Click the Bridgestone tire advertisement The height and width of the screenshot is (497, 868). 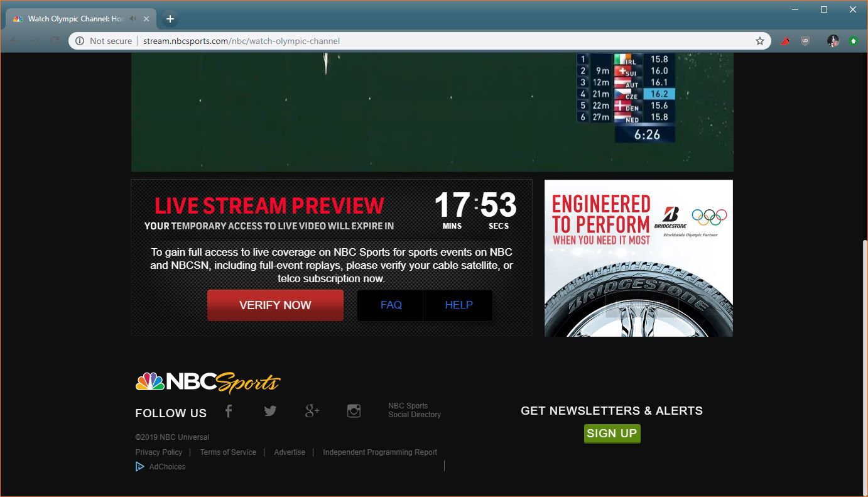coord(638,258)
